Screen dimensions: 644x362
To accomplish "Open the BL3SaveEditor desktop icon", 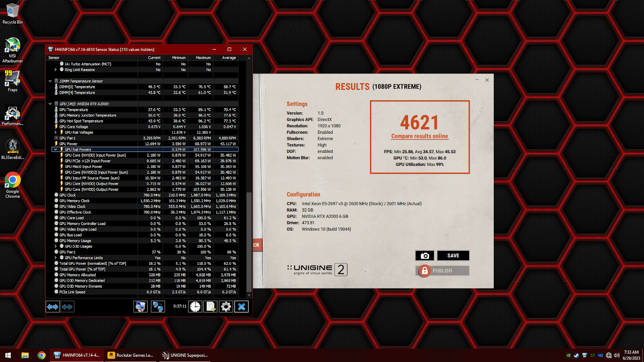I will (x=12, y=149).
